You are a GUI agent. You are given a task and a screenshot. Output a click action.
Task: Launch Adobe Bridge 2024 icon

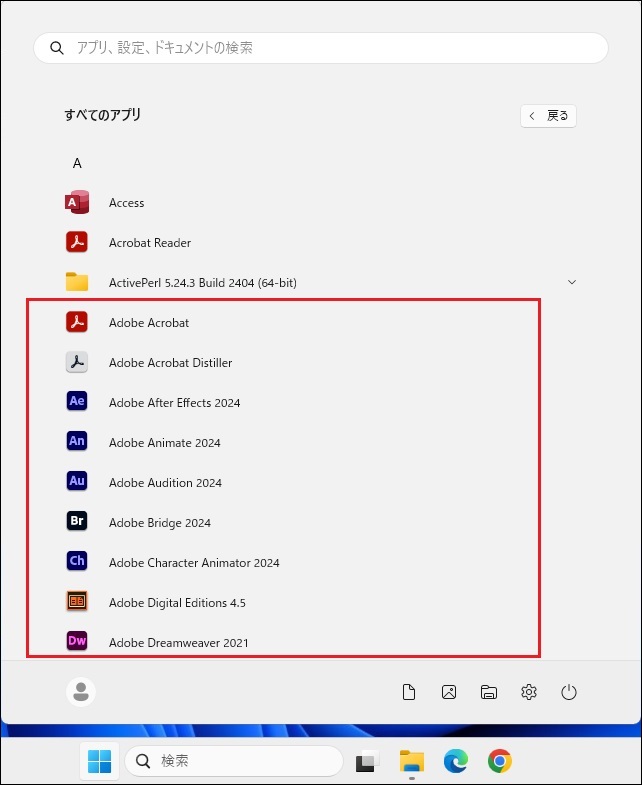[x=77, y=522]
